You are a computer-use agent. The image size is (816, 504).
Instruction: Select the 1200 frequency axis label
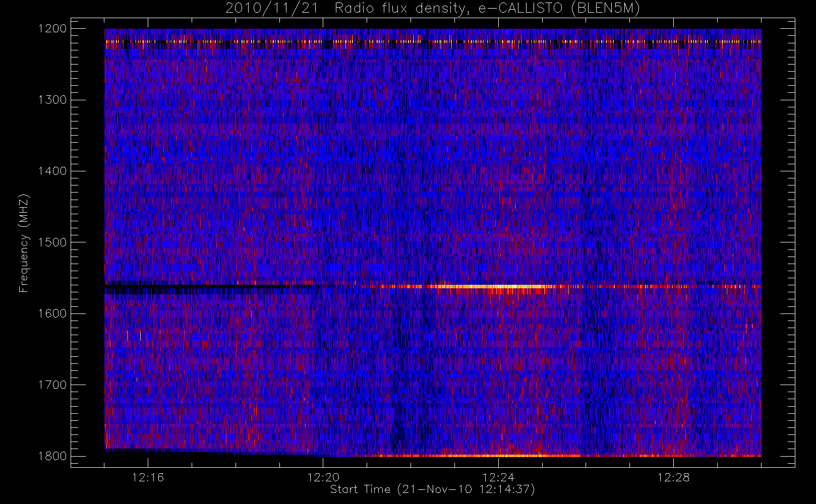(x=52, y=29)
